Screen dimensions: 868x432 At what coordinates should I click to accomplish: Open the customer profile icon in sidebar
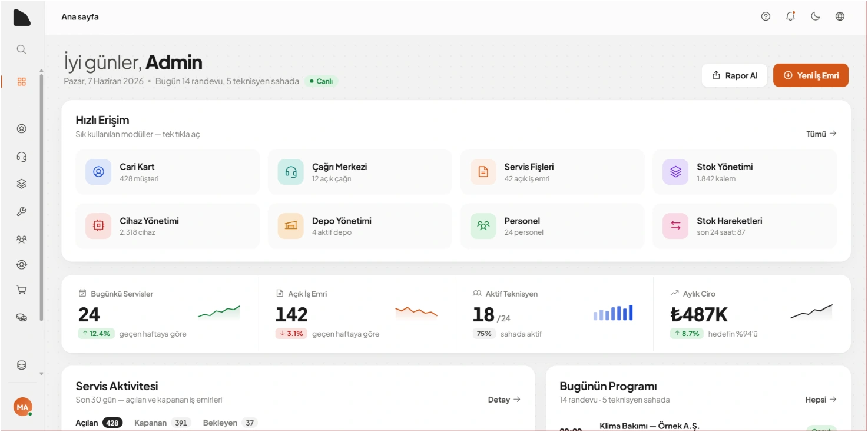pos(21,129)
